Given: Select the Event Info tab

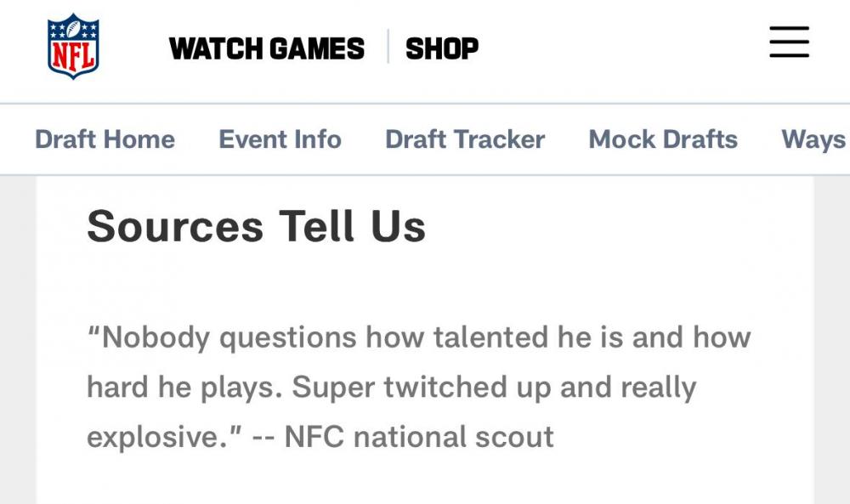Looking at the screenshot, I should point(280,139).
